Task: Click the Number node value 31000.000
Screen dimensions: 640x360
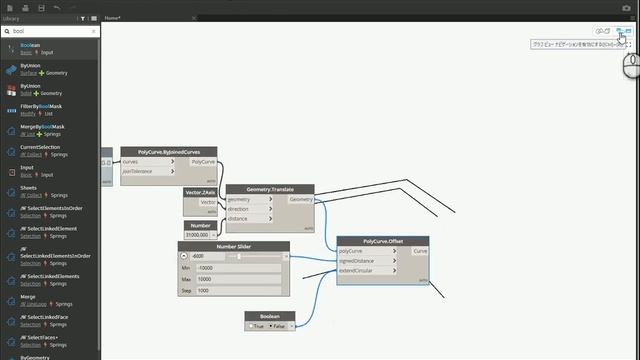Action: pyautogui.click(x=198, y=235)
